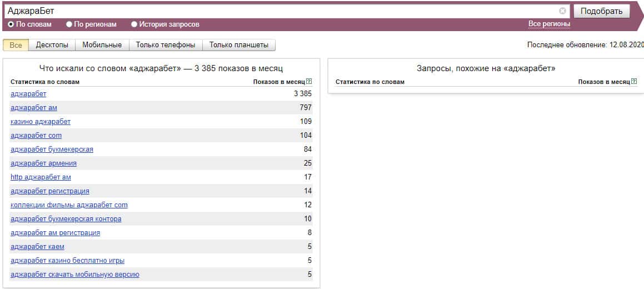
Task: Open help icon in 'Запросы, похожие' panel header
Action: point(634,82)
